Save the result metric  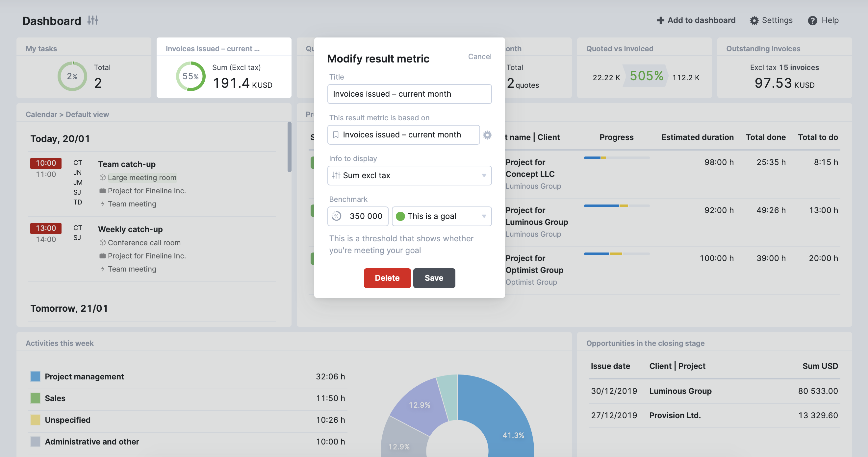click(x=434, y=278)
